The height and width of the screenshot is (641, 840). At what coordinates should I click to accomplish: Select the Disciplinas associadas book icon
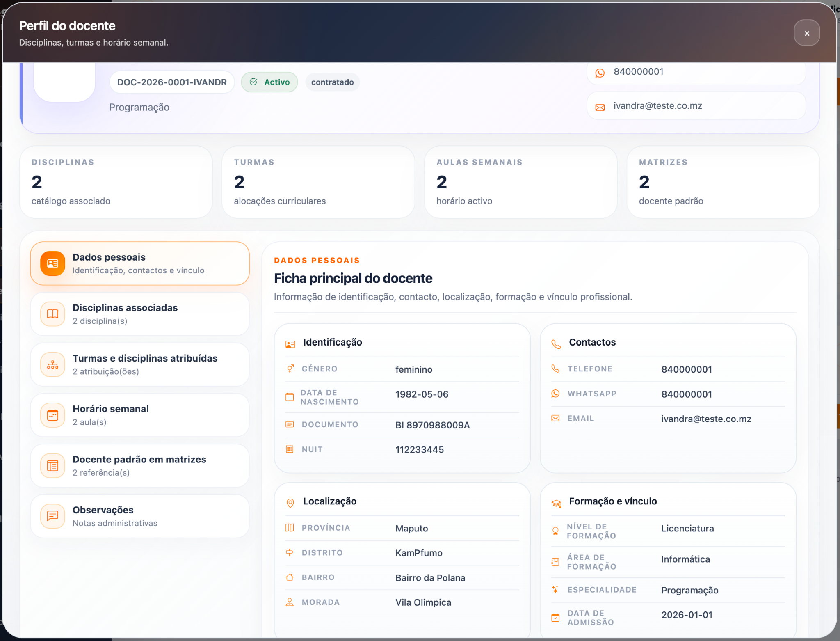52,314
